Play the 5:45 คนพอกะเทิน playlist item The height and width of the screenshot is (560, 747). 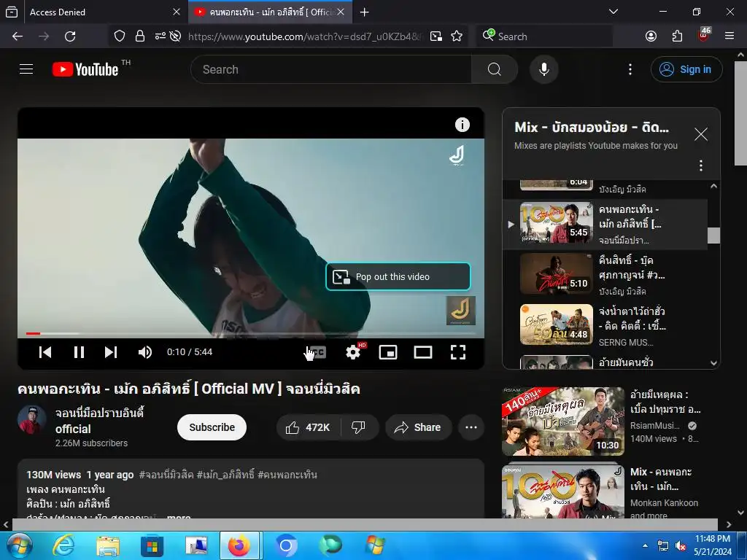[x=605, y=224]
